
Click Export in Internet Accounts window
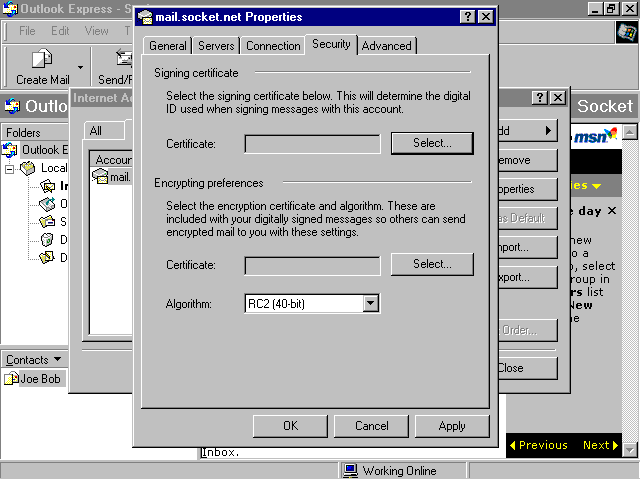(527, 278)
